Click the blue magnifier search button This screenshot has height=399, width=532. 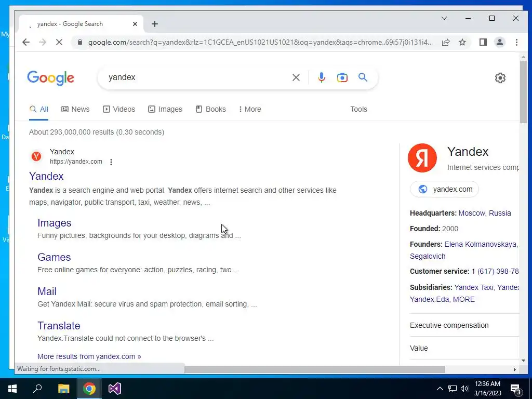tap(363, 77)
